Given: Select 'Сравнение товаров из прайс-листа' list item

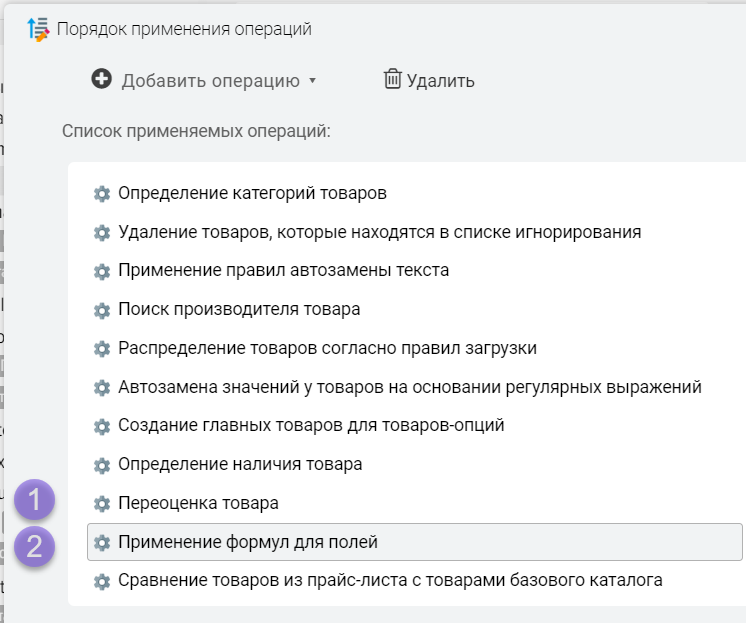Looking at the screenshot, I should (390, 580).
